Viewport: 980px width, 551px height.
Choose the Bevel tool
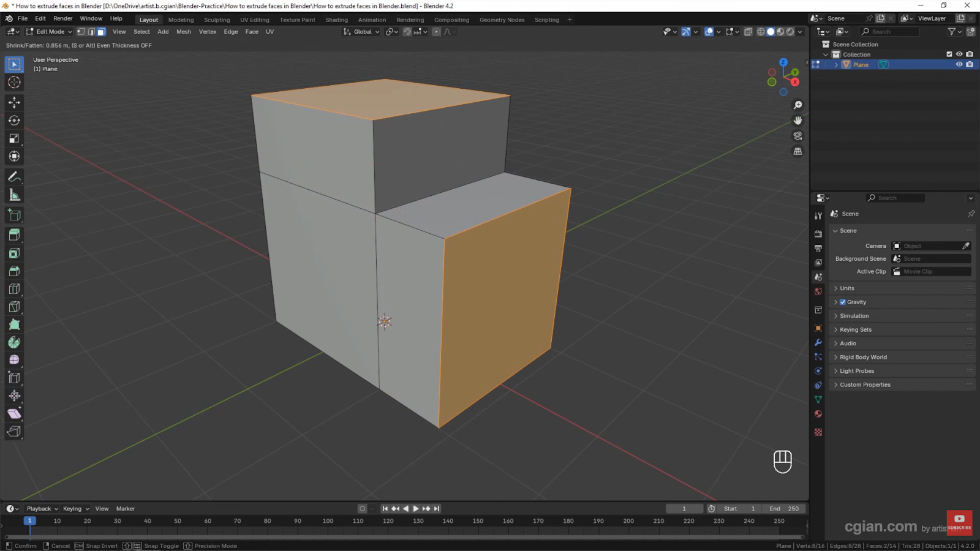pos(14,271)
